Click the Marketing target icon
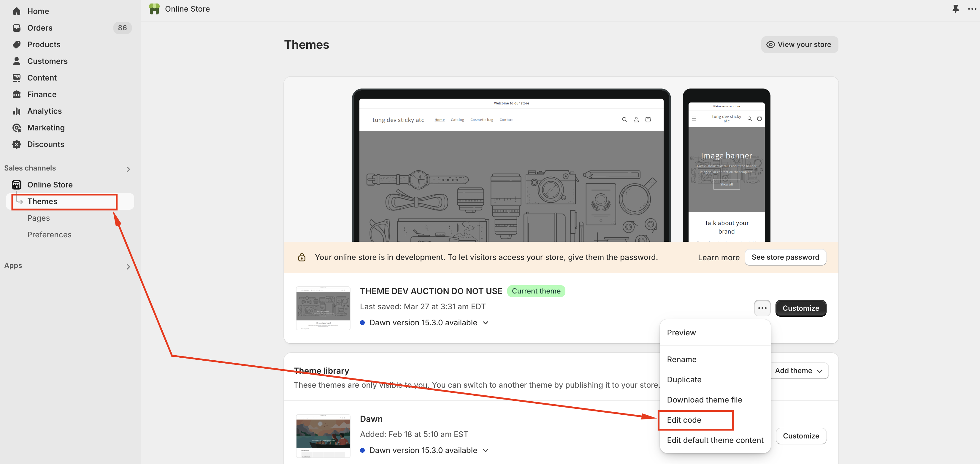 click(x=16, y=128)
